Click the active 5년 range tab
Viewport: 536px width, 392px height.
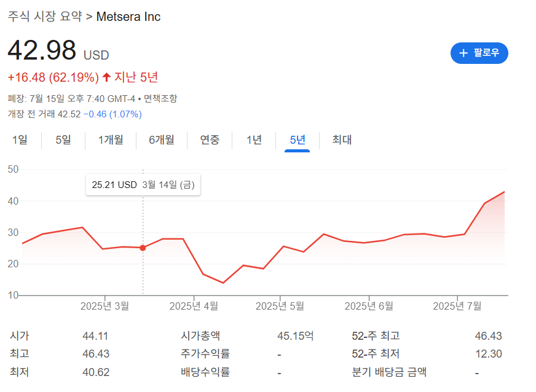click(x=298, y=139)
